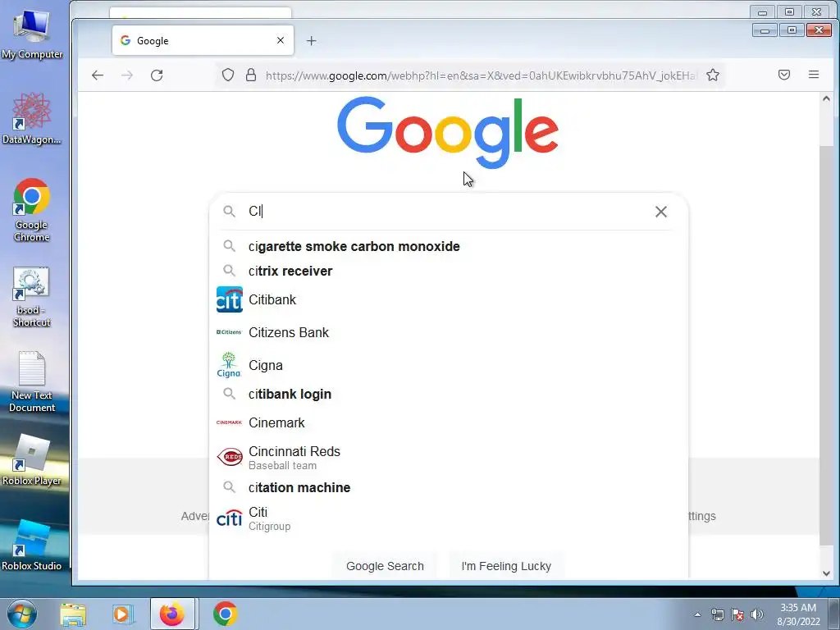The image size is (840, 630).
Task: Click the forward navigation arrow
Action: 127,75
